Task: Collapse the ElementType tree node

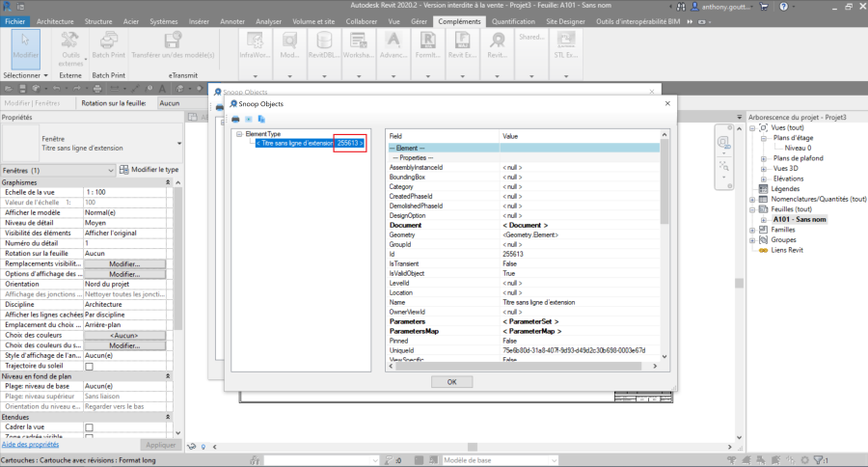Action: 238,134
